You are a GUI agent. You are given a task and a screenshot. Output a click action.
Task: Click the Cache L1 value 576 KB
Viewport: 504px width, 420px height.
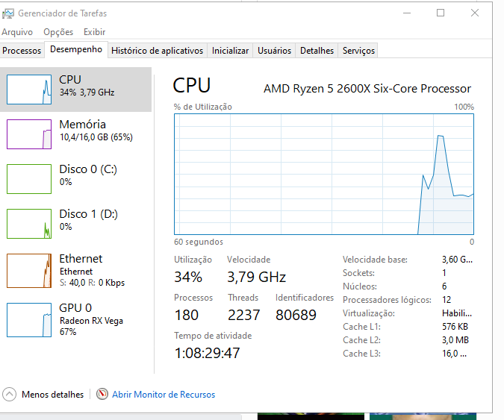(455, 327)
